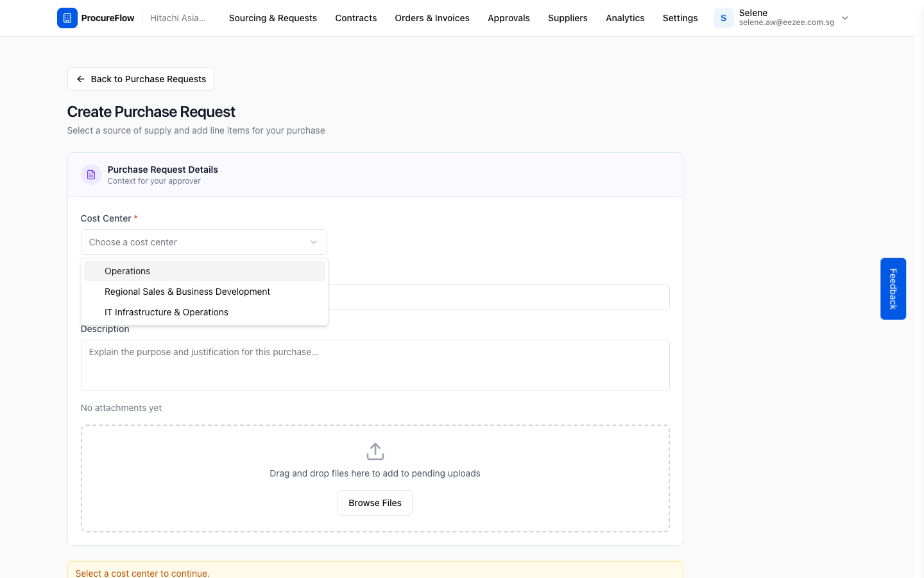This screenshot has width=924, height=578.
Task: Open Settings from the top navigation
Action: click(680, 18)
